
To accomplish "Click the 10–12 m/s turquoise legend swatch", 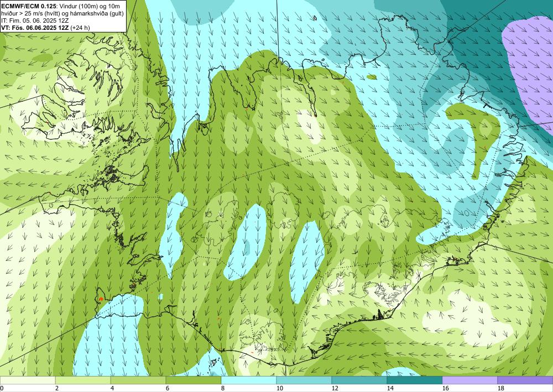I will [304, 380].
